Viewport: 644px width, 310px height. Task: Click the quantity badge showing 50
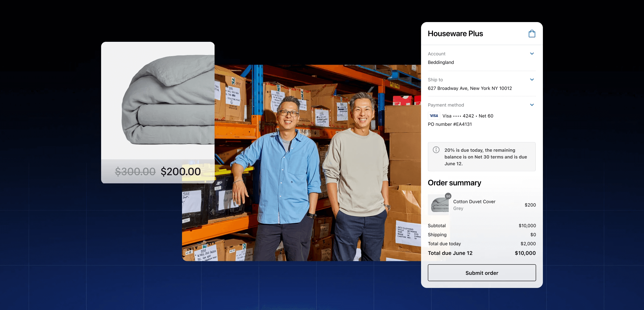point(448,196)
